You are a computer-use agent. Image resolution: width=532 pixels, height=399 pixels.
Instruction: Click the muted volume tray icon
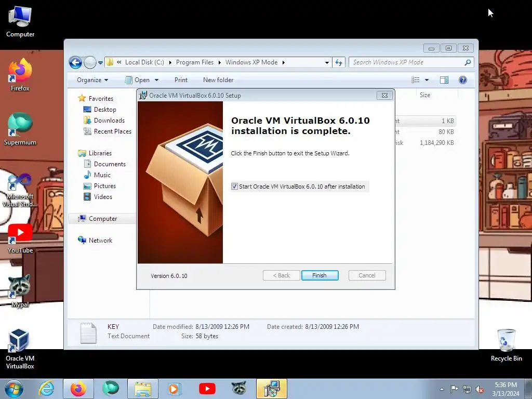point(480,390)
